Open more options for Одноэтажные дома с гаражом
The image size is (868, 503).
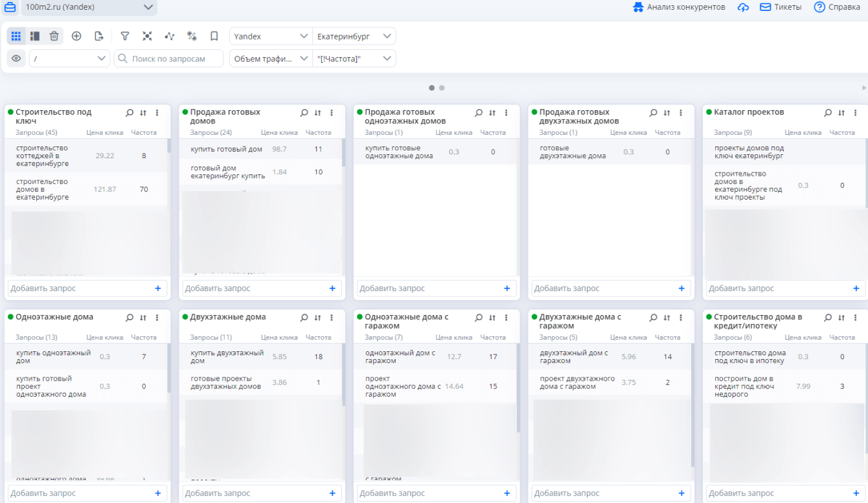click(x=506, y=318)
